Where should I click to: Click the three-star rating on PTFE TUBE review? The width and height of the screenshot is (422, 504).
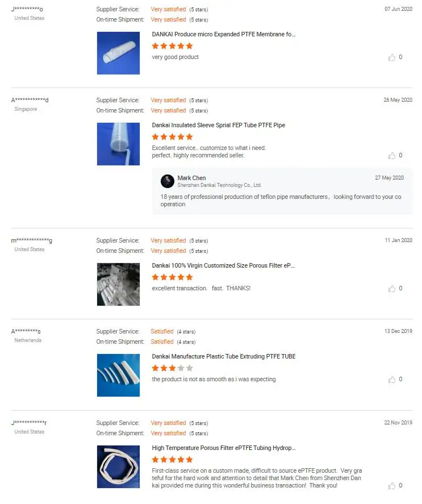click(x=173, y=368)
